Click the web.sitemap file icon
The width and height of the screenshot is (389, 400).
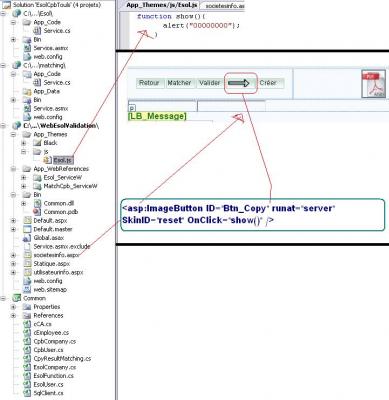pos(27,290)
